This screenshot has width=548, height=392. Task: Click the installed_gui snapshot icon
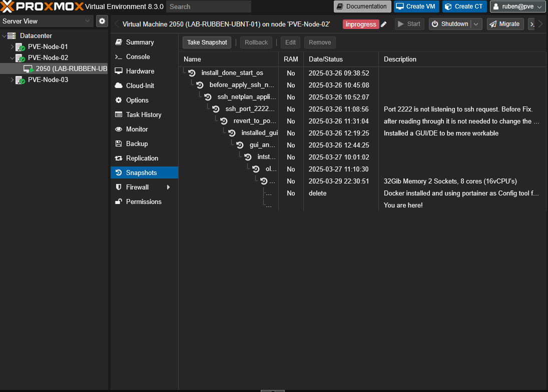point(232,133)
